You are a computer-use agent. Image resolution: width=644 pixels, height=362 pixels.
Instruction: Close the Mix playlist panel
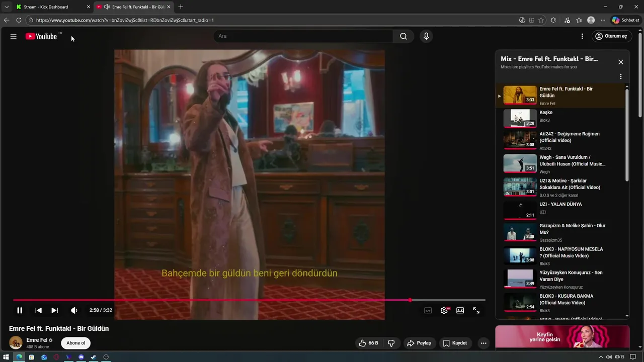pyautogui.click(x=620, y=62)
